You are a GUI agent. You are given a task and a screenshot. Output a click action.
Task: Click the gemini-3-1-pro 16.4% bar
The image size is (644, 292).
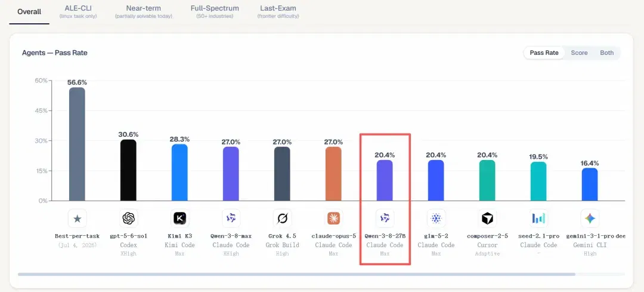pyautogui.click(x=590, y=185)
